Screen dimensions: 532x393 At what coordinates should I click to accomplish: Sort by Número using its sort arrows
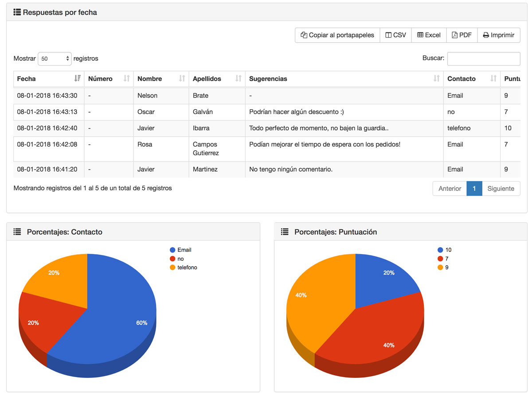[127, 79]
